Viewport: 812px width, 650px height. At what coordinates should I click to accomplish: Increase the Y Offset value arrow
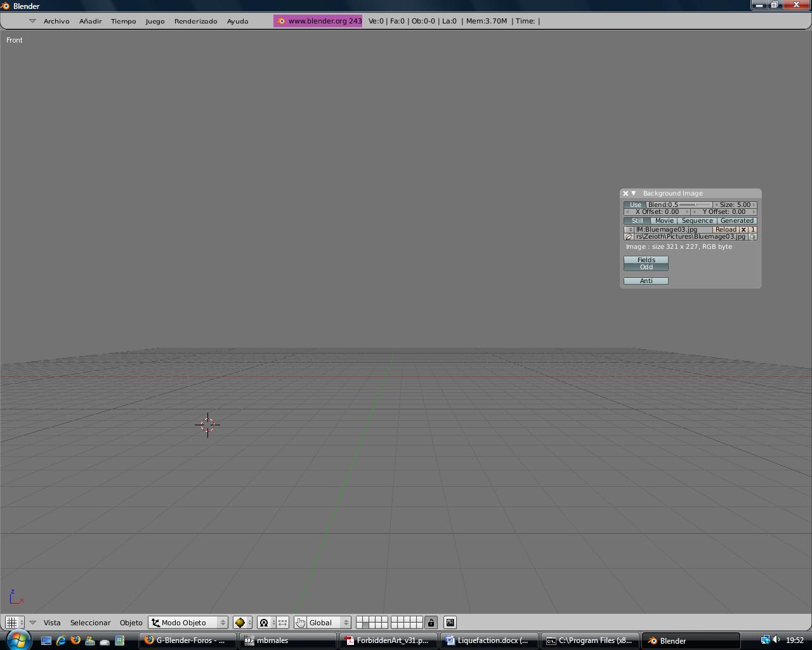(754, 212)
